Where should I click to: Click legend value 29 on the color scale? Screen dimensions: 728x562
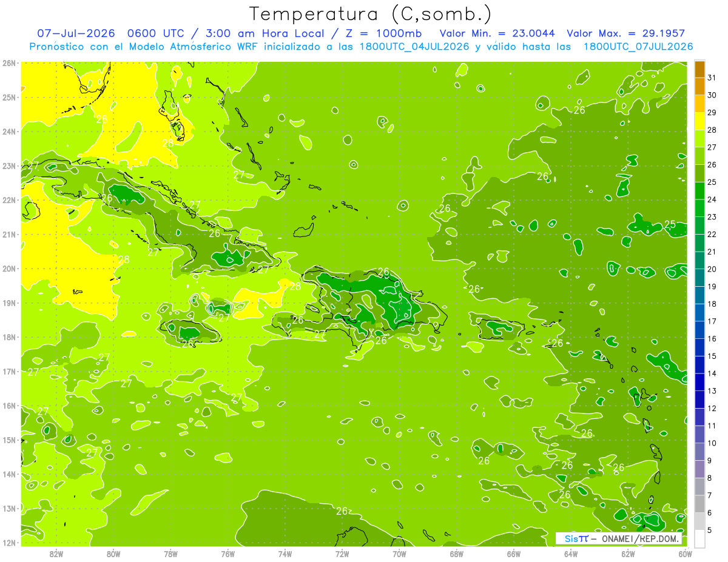click(x=712, y=112)
